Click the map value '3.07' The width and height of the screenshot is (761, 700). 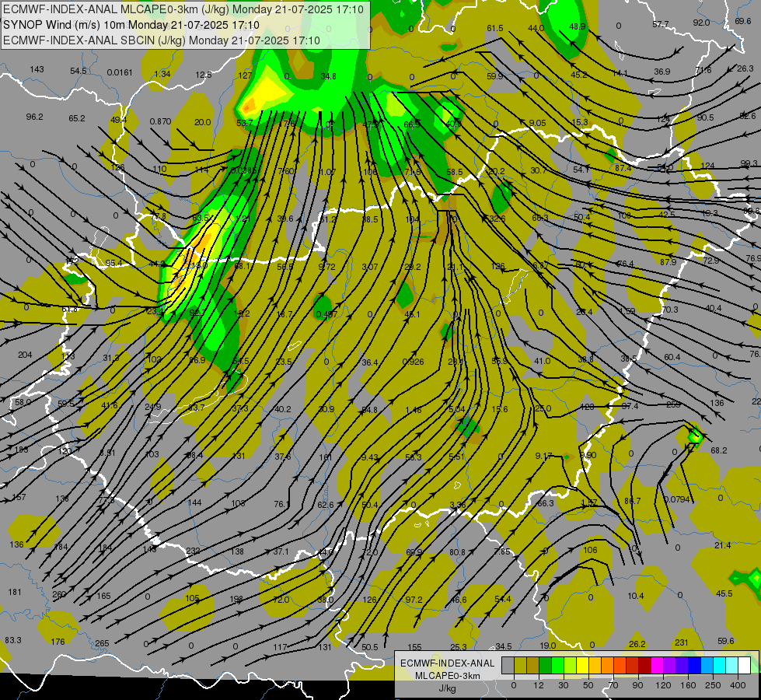[370, 267]
